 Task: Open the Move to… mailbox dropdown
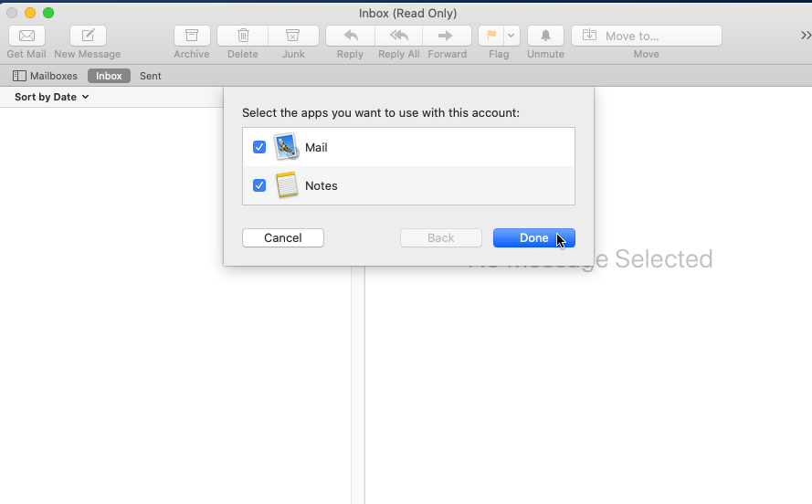tap(646, 36)
